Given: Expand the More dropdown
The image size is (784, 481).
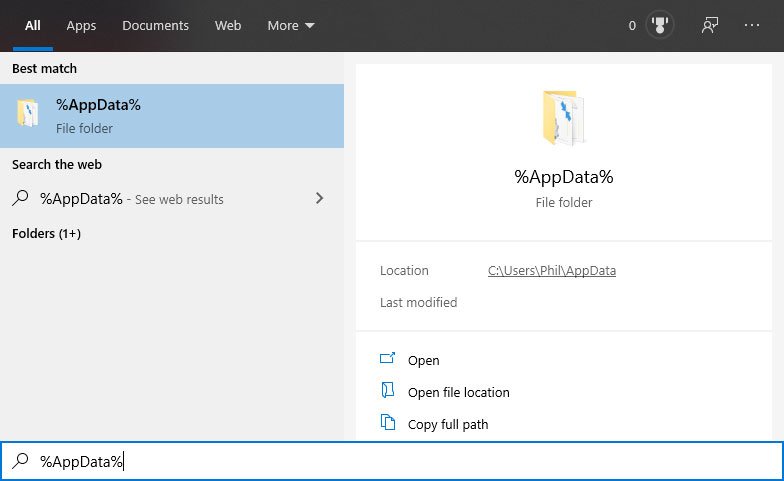Looking at the screenshot, I should [x=290, y=26].
